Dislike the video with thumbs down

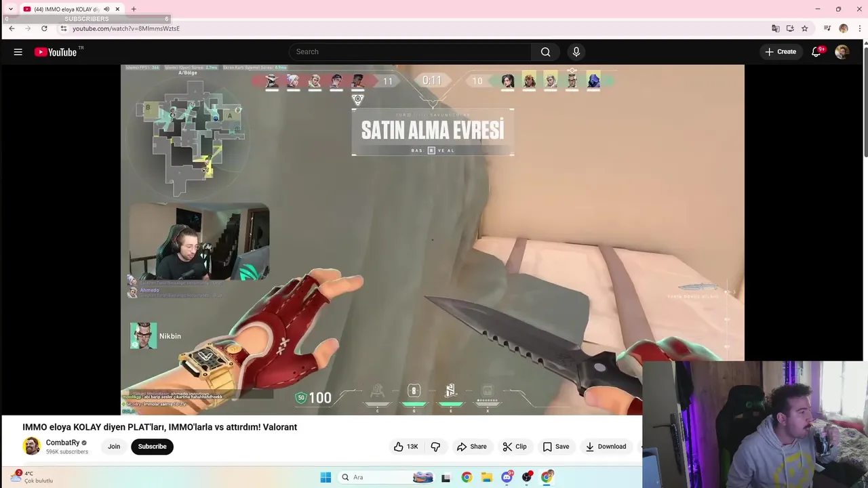click(x=435, y=447)
